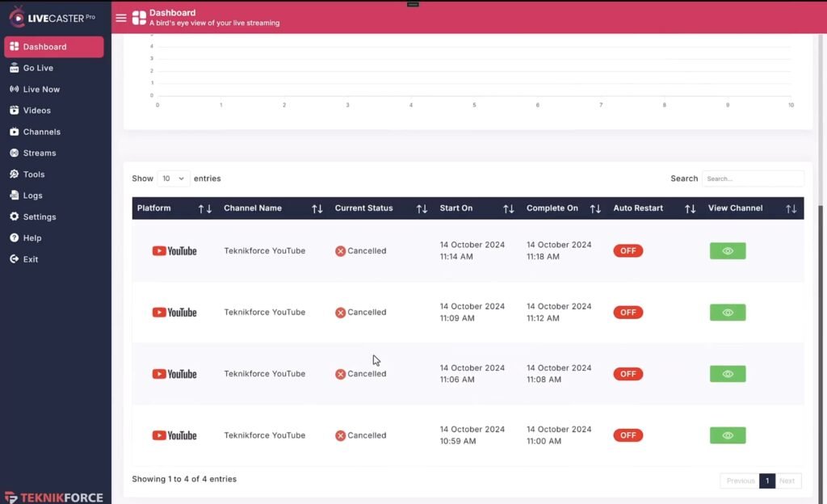Click the table Search input field
This screenshot has width=827, height=504.
pos(752,178)
